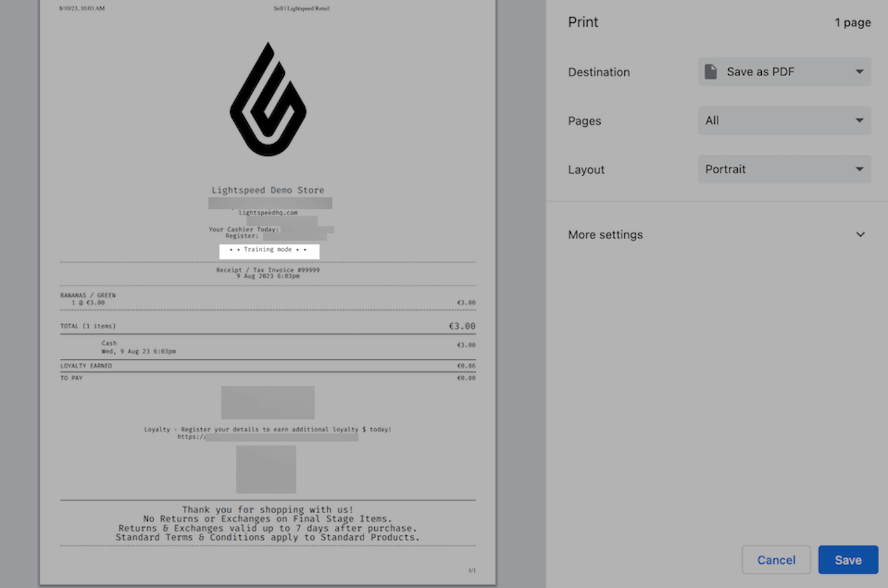Expand the More settings section
Viewport: 888px width, 588px height.
[x=716, y=235]
